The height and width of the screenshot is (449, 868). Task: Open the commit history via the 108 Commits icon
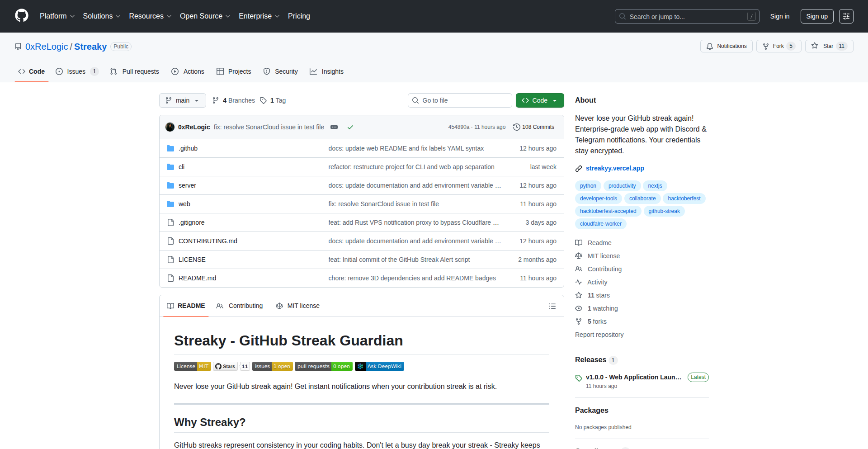(517, 127)
